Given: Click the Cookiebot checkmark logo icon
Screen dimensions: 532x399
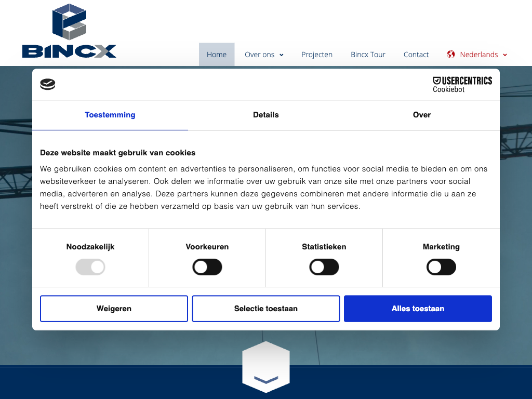Looking at the screenshot, I should 47,84.
